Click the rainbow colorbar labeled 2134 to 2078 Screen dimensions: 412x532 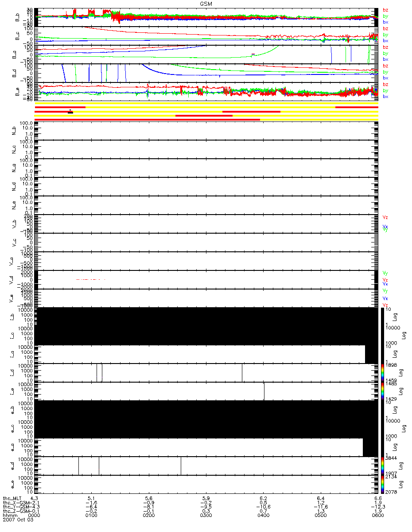382,484
